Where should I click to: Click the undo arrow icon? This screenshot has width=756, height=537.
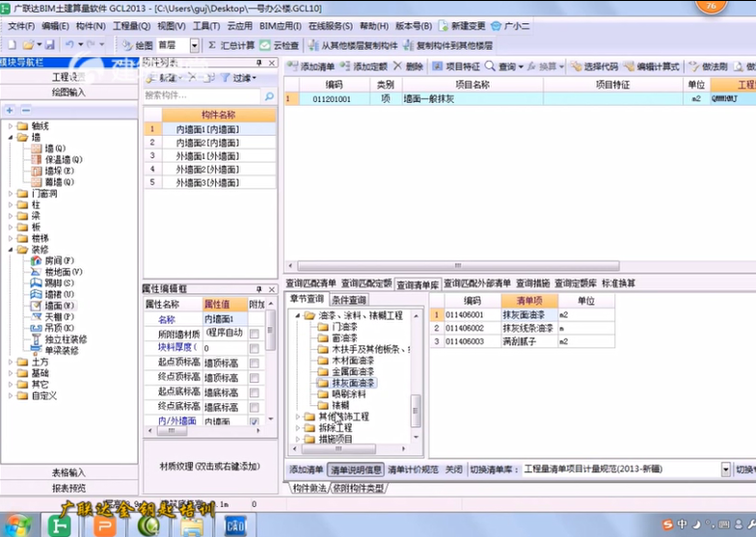69,44
